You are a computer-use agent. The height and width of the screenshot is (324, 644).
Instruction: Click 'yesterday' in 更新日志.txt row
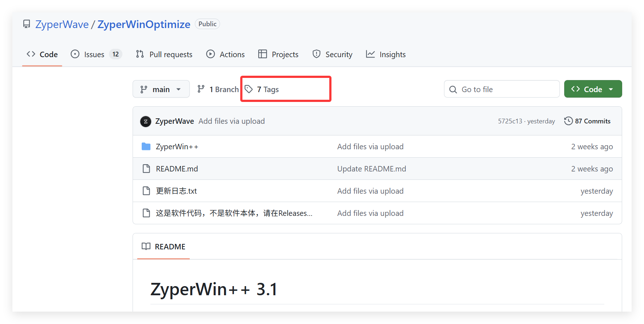pyautogui.click(x=597, y=191)
